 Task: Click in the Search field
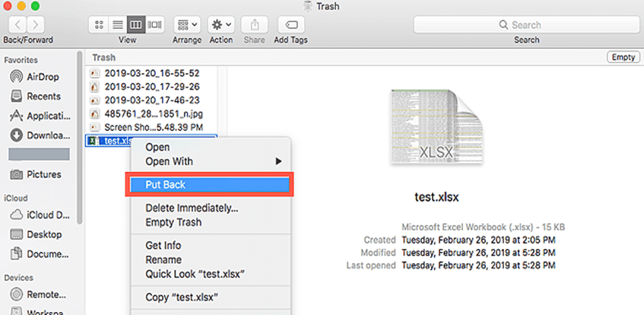[526, 24]
